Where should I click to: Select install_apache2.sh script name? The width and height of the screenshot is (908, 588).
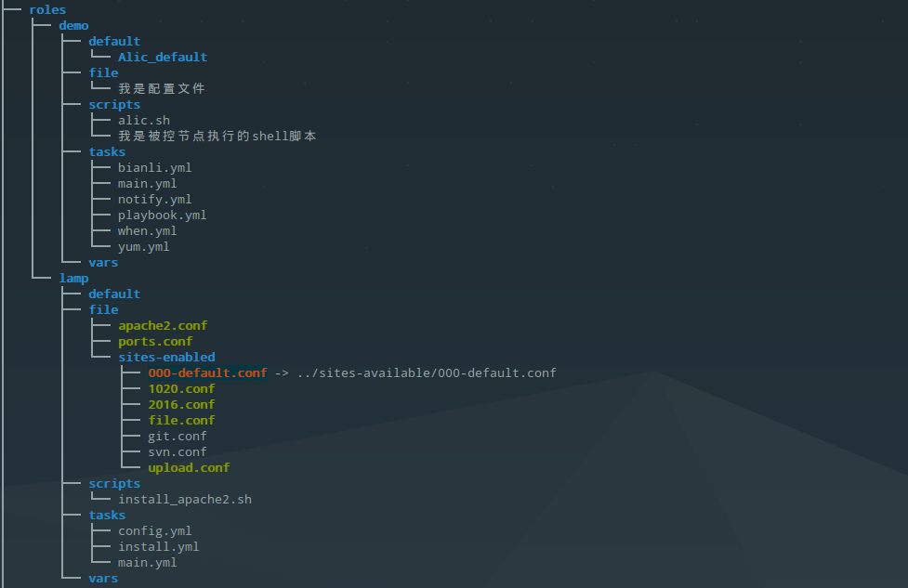(x=185, y=500)
